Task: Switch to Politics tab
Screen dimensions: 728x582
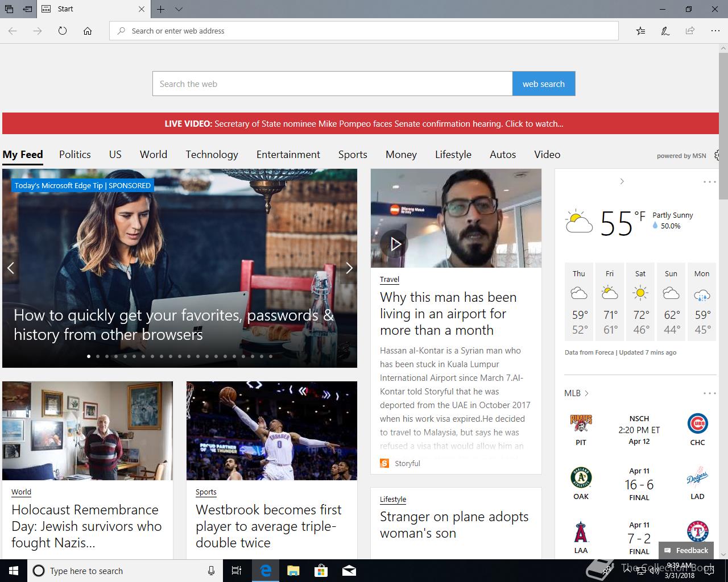Action: 75,155
